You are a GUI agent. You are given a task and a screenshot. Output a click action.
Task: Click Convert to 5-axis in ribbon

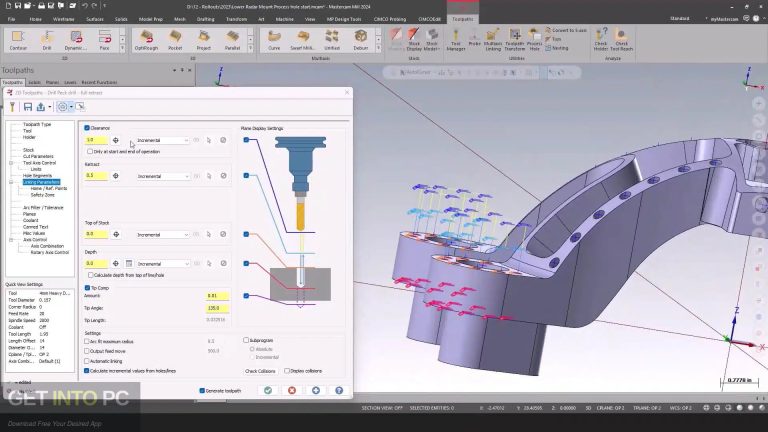566,30
